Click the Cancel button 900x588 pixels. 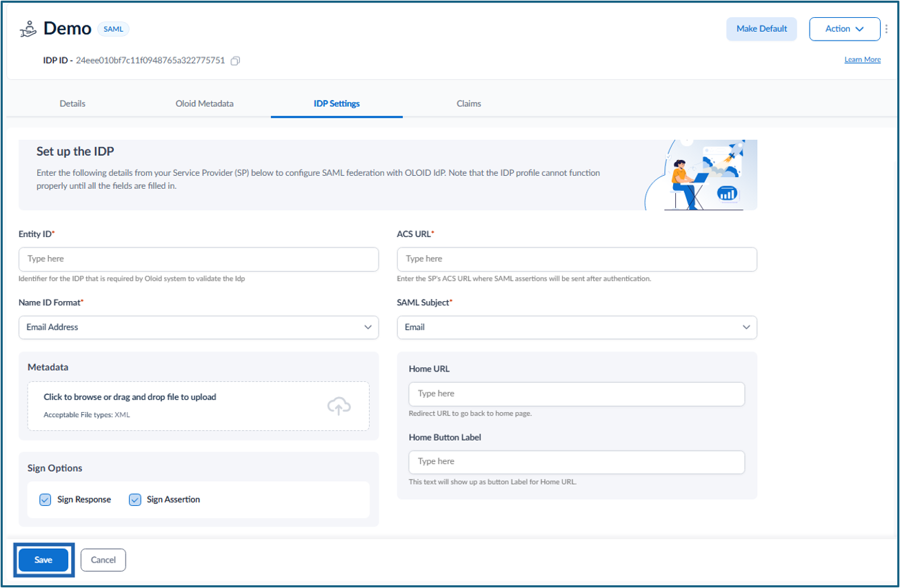[103, 560]
